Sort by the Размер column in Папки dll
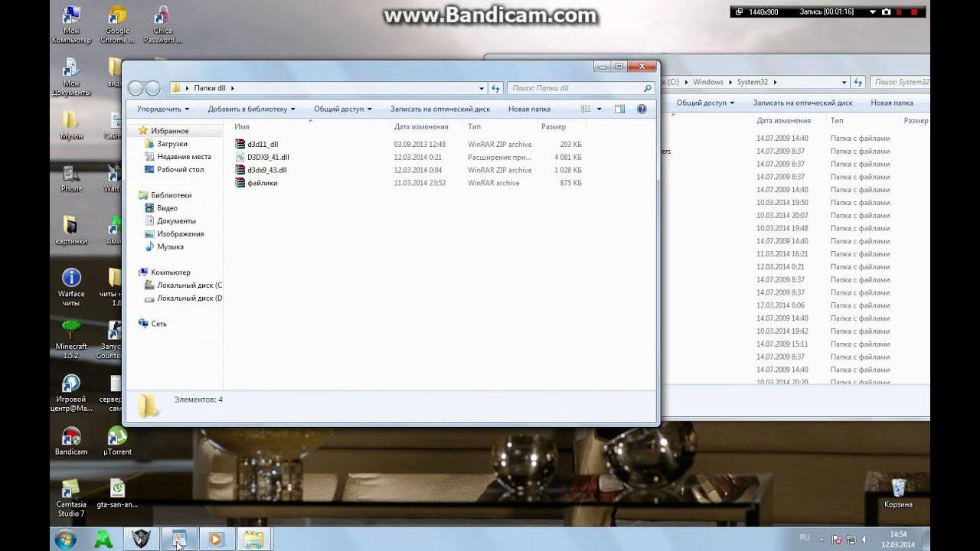 tap(562, 126)
